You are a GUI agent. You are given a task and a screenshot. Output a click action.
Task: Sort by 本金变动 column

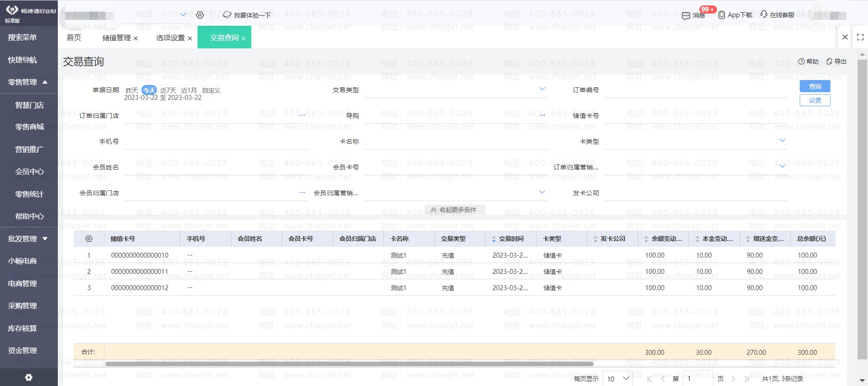697,239
